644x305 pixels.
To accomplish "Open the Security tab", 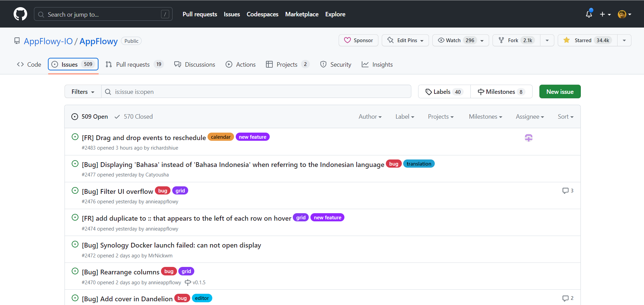I will click(x=336, y=64).
